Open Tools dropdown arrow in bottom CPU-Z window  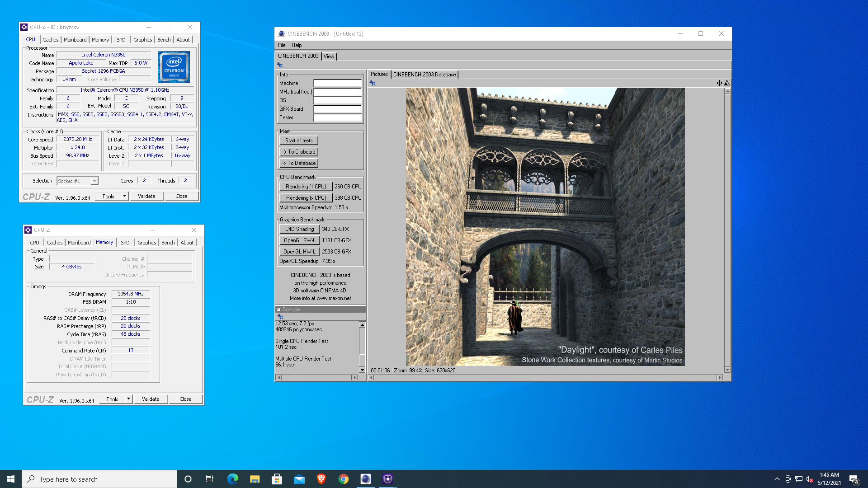(128, 399)
